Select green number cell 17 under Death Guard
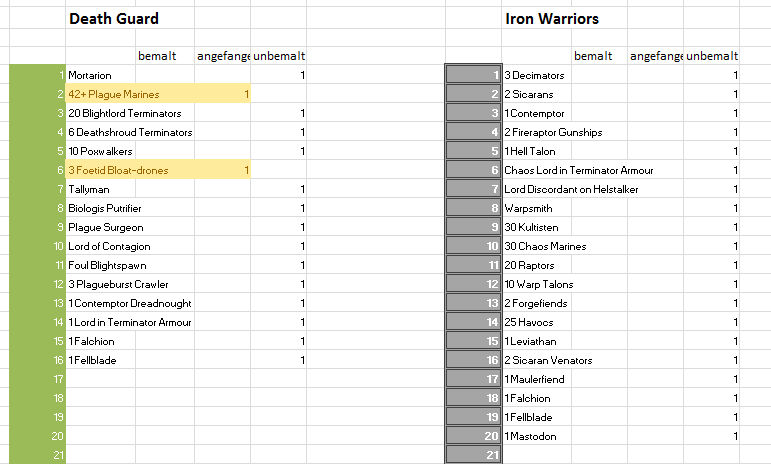This screenshot has height=464, width=771. tap(37, 379)
